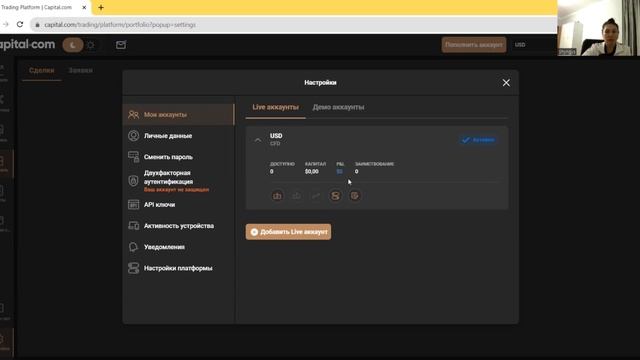Collapse the USD CFD account card
This screenshot has width=640, height=360.
258,140
